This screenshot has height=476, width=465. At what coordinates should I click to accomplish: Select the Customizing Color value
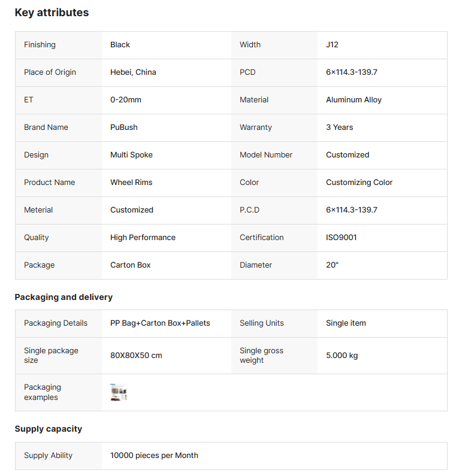359,183
